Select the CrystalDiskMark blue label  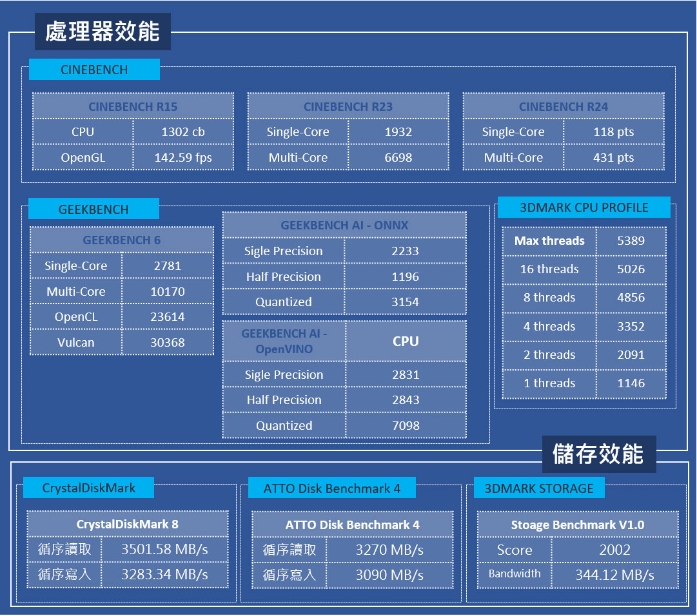pos(89,488)
